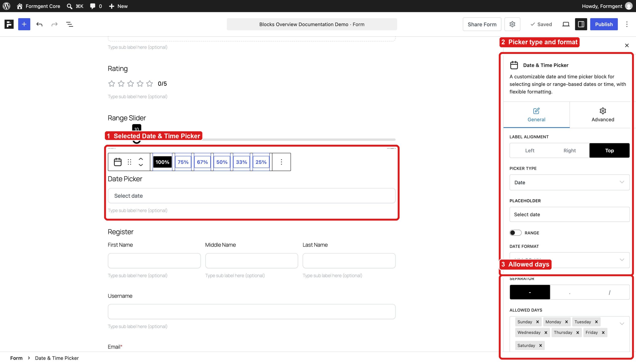Set block width to 50%
636x364 pixels.
(222, 162)
